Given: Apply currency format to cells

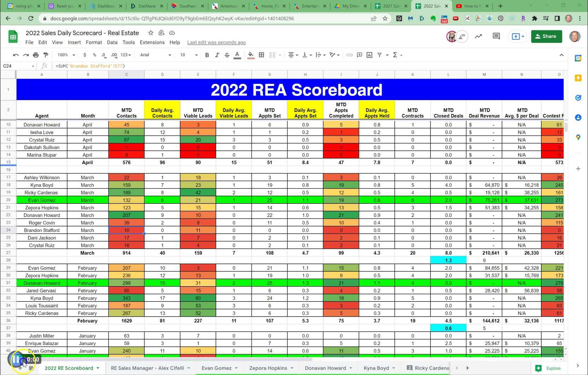Looking at the screenshot, I should (85, 55).
